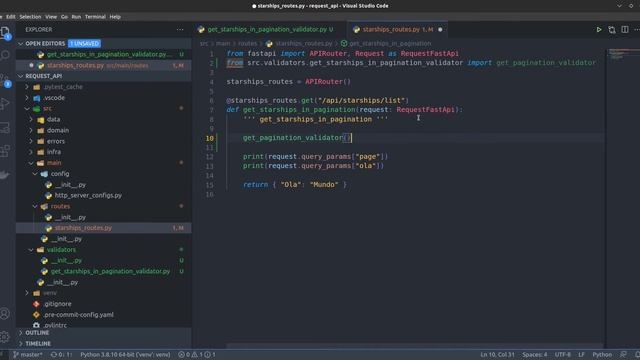Open the Manage gear icon

click(5, 336)
